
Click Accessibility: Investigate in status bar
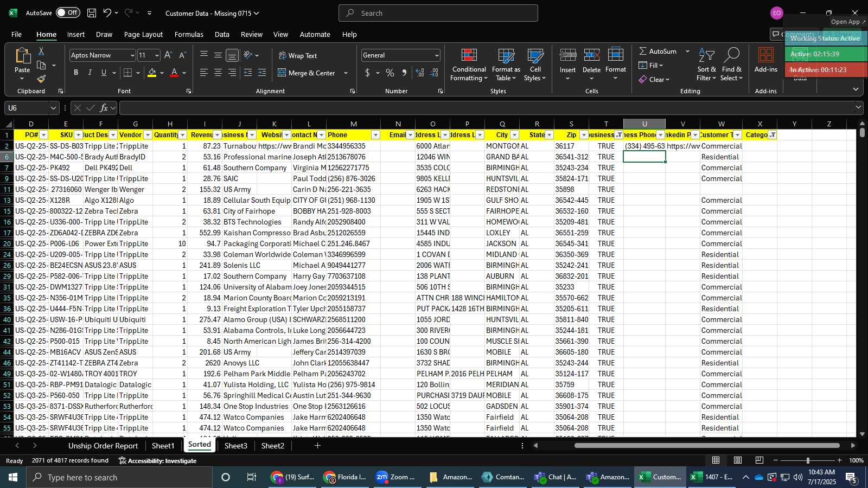click(157, 461)
